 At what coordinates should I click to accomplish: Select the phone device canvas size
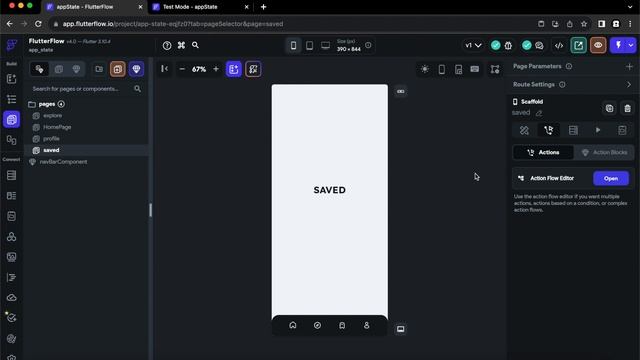coord(293,45)
